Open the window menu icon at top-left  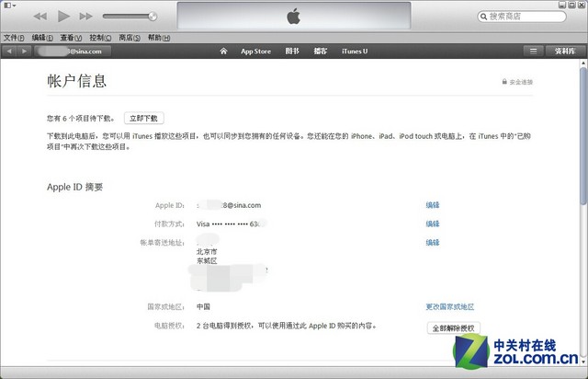point(9,6)
